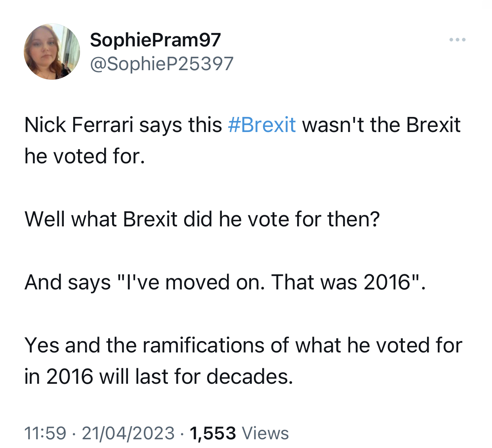Click the "he voted for." second line

[x=84, y=156]
